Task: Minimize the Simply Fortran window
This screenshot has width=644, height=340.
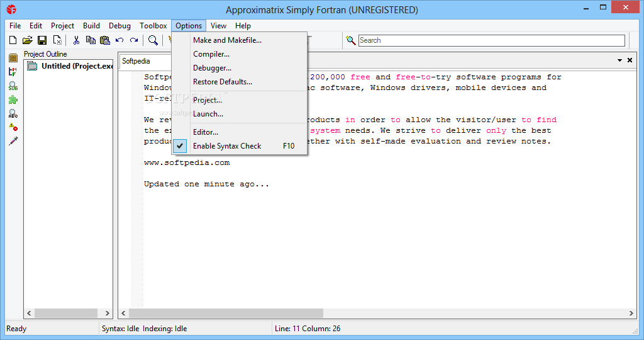Action: (x=586, y=8)
